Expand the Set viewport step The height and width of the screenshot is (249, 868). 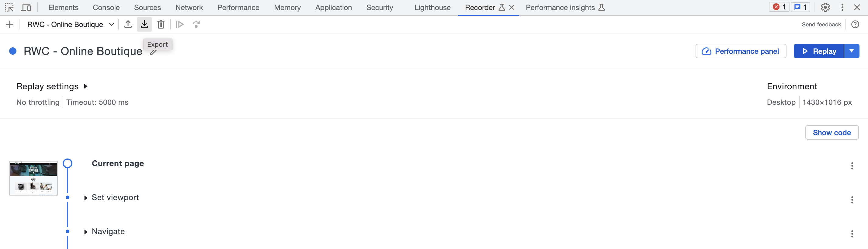pyautogui.click(x=86, y=198)
